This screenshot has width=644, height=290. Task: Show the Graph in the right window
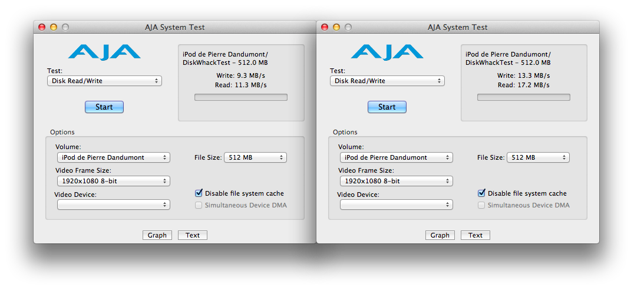(440, 235)
